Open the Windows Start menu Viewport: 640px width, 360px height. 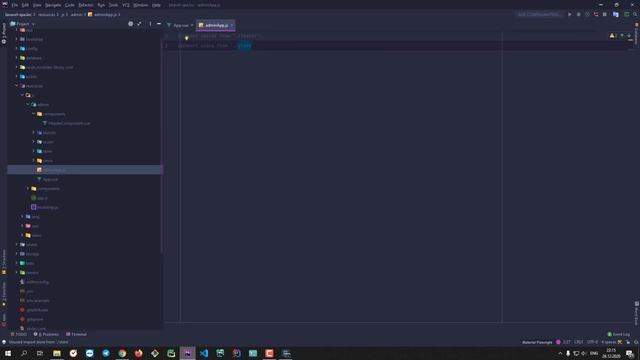click(x=8, y=353)
